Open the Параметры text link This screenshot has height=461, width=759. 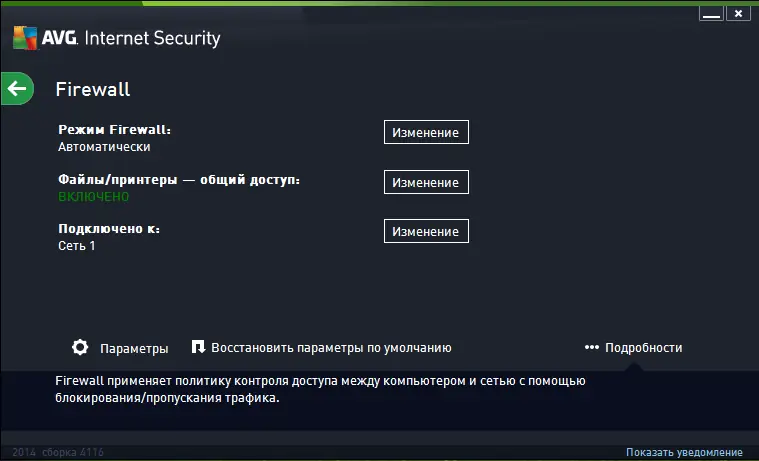click(x=134, y=348)
